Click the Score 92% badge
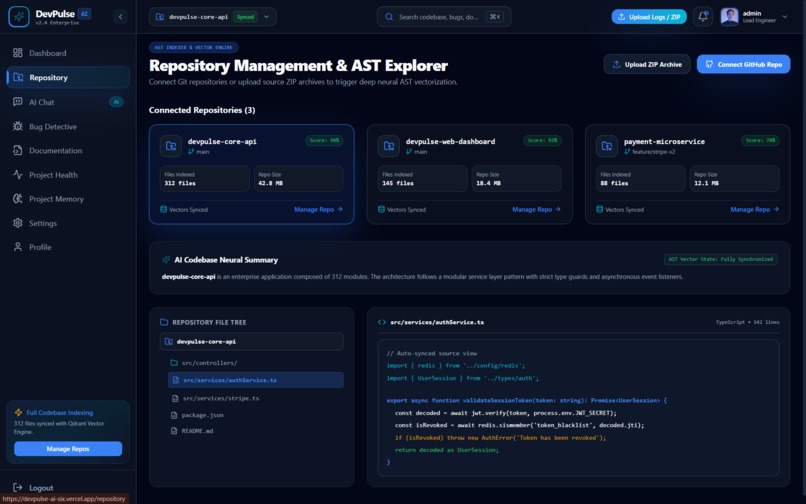This screenshot has height=504, width=806. click(x=542, y=140)
